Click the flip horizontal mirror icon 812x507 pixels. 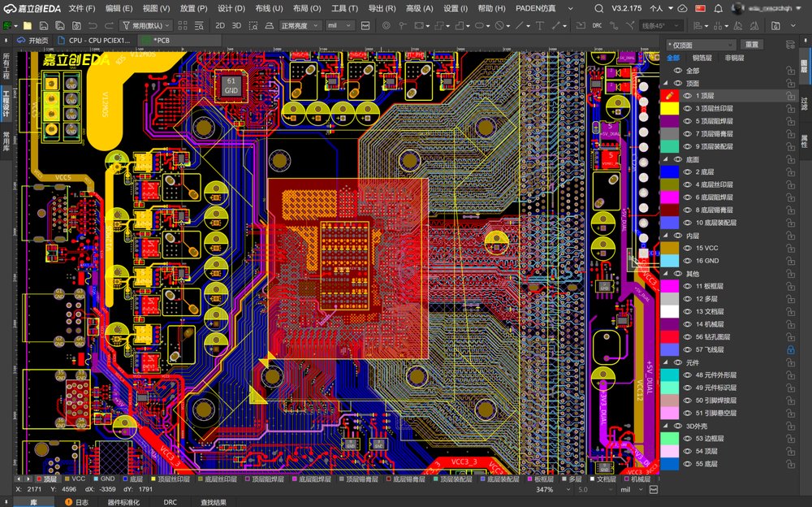click(x=738, y=25)
